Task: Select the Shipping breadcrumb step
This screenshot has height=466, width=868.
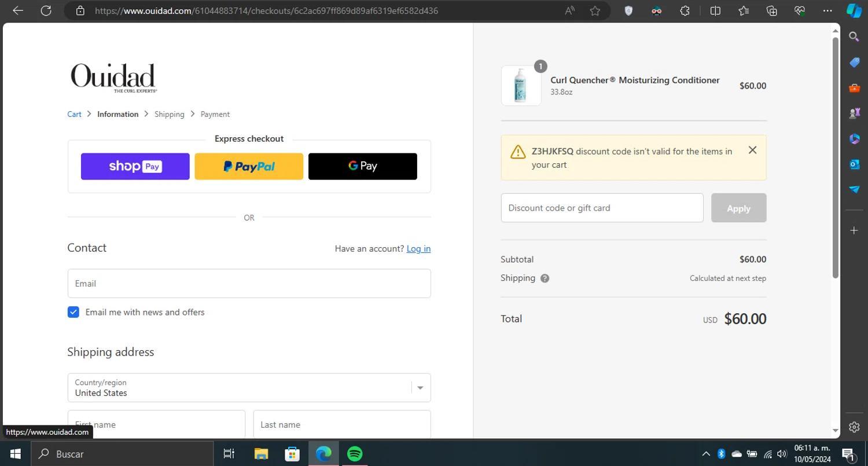Action: [x=169, y=114]
